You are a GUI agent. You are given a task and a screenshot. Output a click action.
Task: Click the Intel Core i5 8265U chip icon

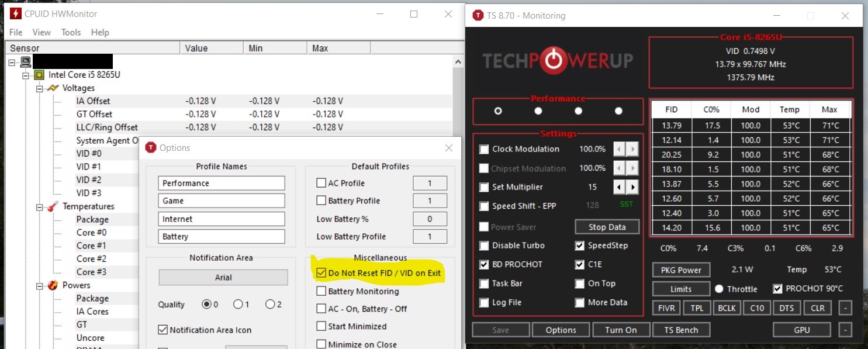coord(40,75)
